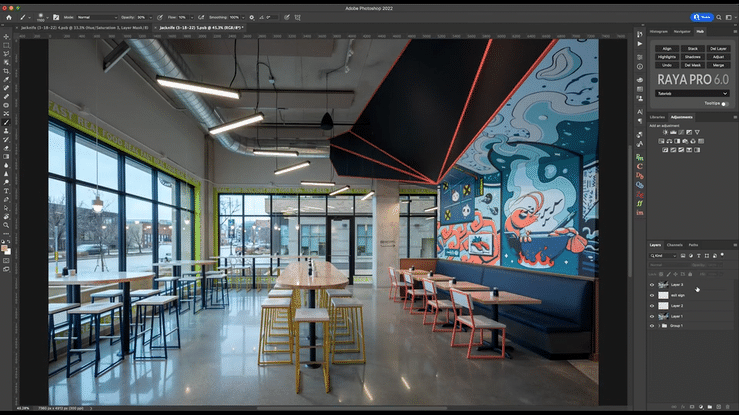Select the Crop tool
739x415 pixels.
click(x=6, y=71)
